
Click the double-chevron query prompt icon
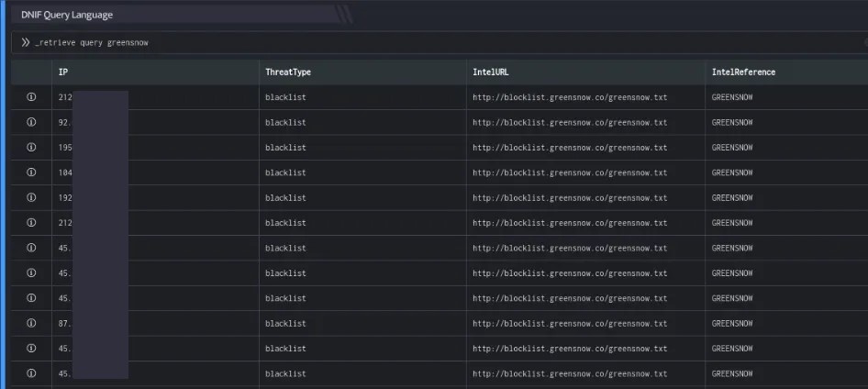pos(26,42)
